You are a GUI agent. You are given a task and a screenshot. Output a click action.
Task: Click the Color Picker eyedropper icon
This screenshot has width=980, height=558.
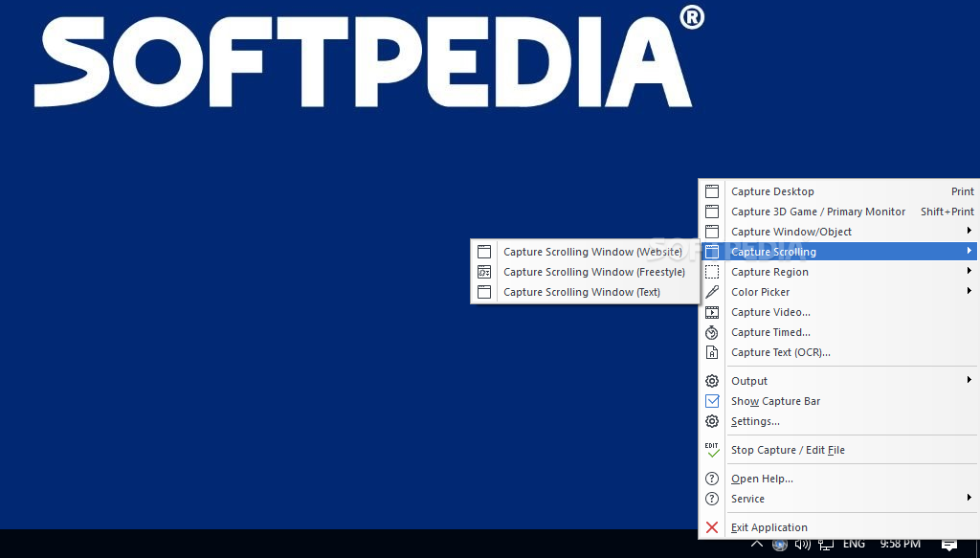(x=712, y=292)
